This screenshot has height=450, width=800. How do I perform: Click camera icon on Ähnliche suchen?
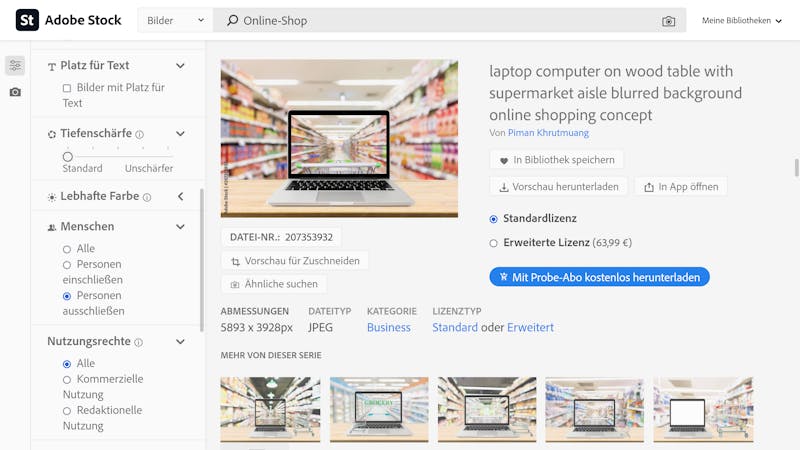pos(235,285)
